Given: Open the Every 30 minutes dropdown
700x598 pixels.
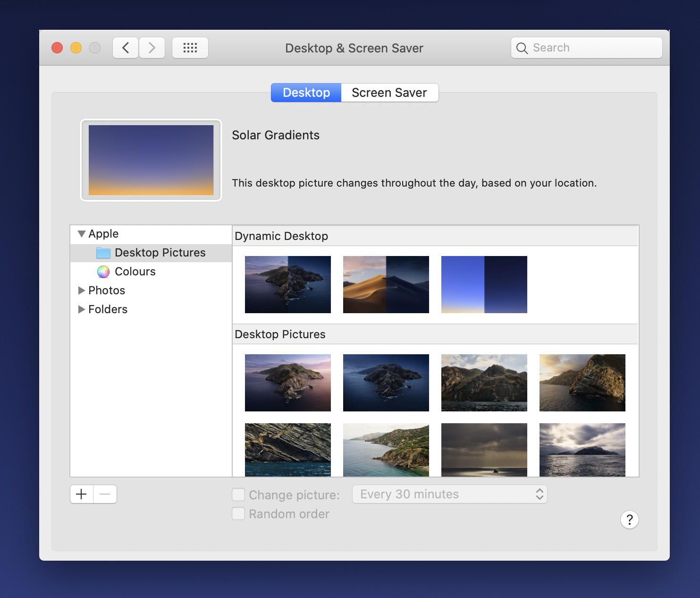Looking at the screenshot, I should (449, 494).
